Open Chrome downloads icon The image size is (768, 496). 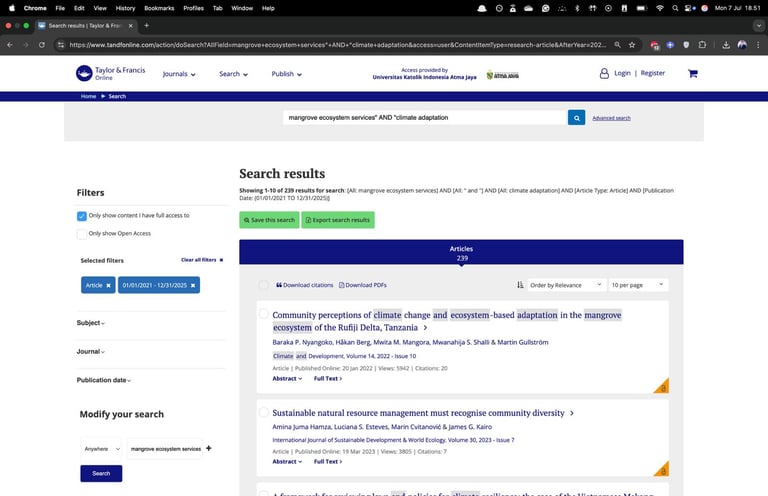pos(726,45)
